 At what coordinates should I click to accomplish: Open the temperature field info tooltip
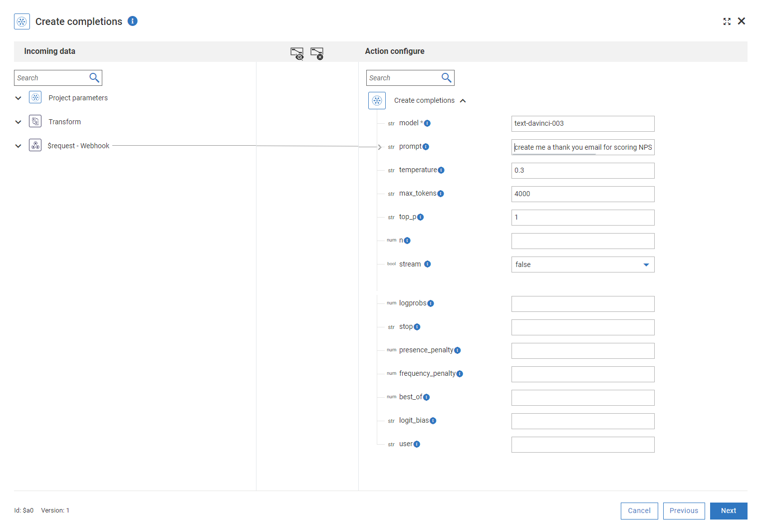[441, 170]
